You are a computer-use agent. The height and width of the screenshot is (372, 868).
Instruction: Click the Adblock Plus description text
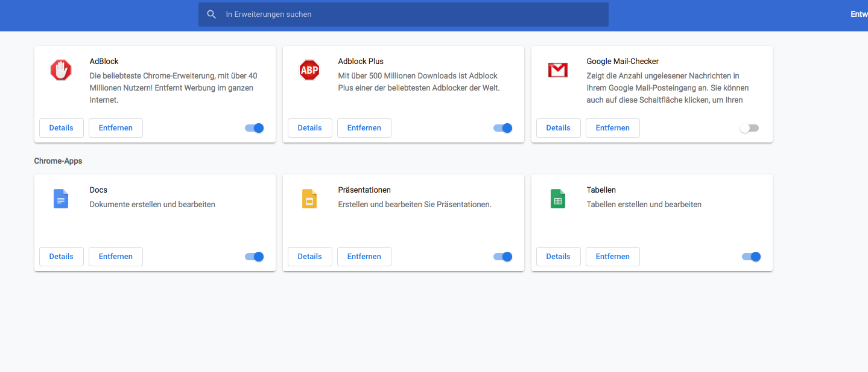(419, 82)
